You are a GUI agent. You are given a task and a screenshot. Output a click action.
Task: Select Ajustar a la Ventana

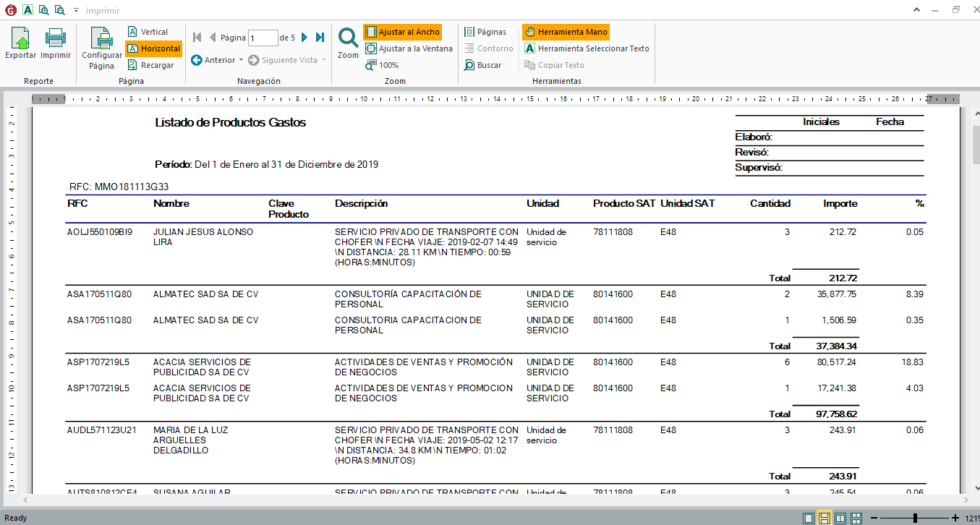[x=409, y=48]
